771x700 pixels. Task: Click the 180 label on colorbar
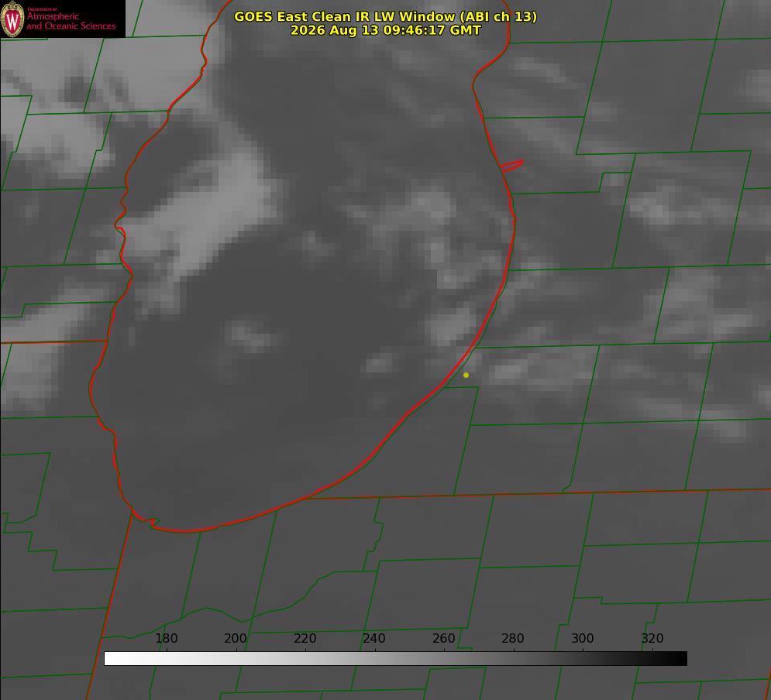point(166,638)
